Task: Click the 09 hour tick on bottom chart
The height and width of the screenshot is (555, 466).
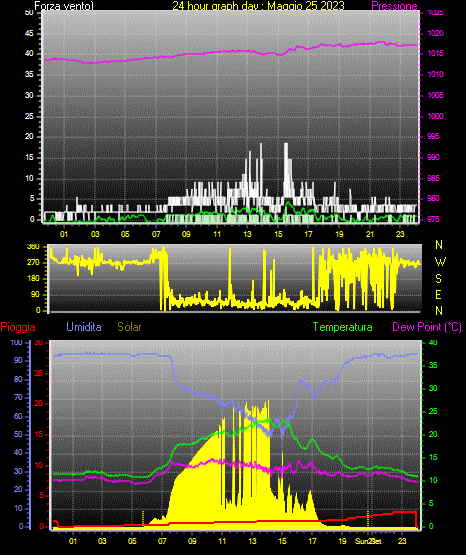Action: (192, 541)
